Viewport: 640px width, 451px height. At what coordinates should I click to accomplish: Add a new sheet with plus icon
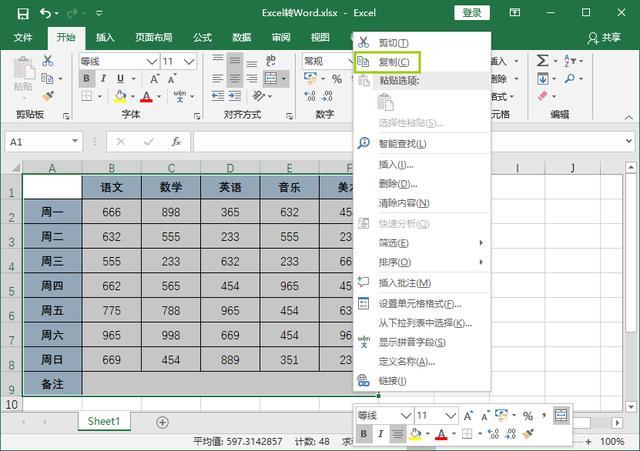(x=162, y=422)
